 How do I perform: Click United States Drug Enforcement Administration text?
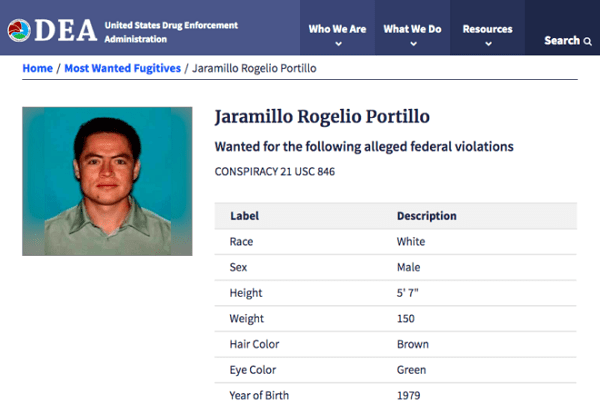tap(171, 32)
